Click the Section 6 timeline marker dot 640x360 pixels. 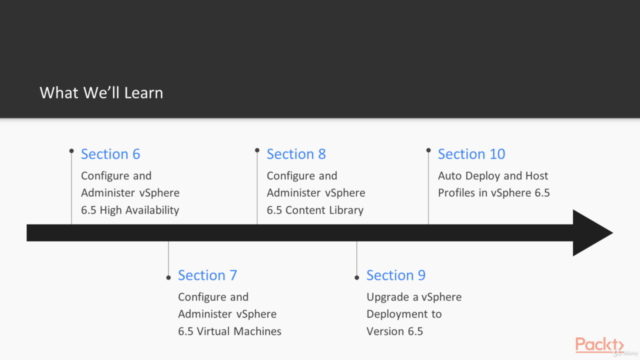[71, 151]
